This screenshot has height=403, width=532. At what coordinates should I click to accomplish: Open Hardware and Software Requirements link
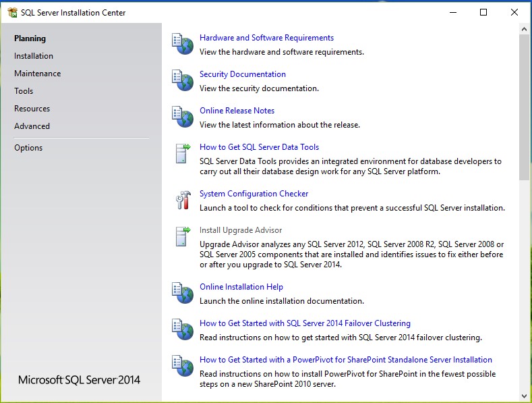pyautogui.click(x=266, y=38)
